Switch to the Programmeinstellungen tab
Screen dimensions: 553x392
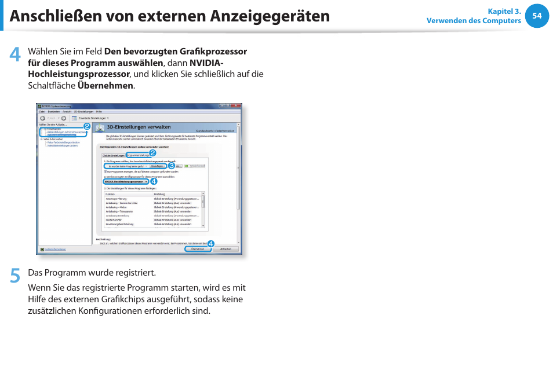coord(138,155)
